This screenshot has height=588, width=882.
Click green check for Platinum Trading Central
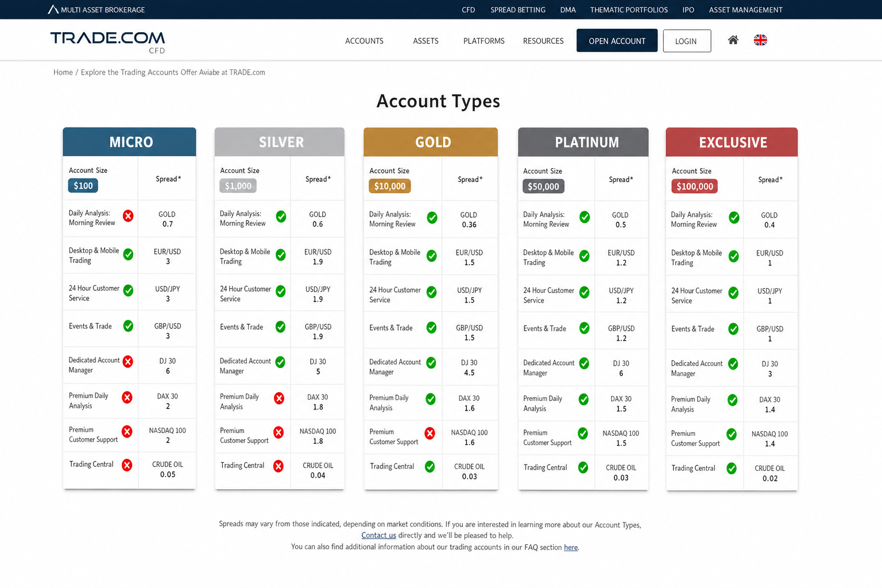(x=583, y=467)
